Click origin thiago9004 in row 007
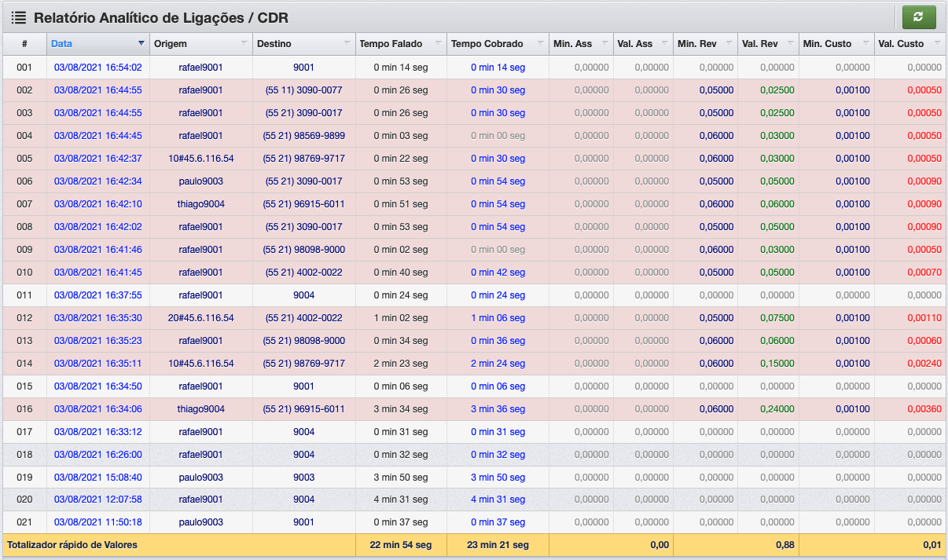The width and height of the screenshot is (948, 560). 200,204
